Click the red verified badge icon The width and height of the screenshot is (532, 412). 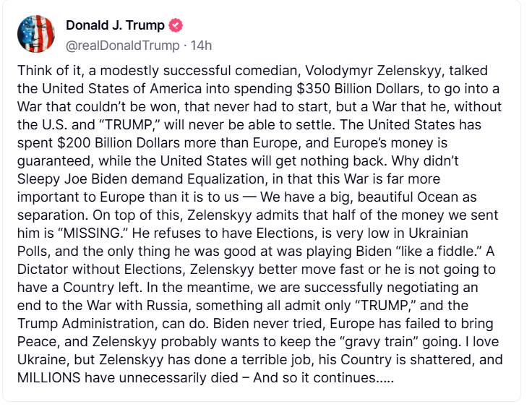coord(176,26)
